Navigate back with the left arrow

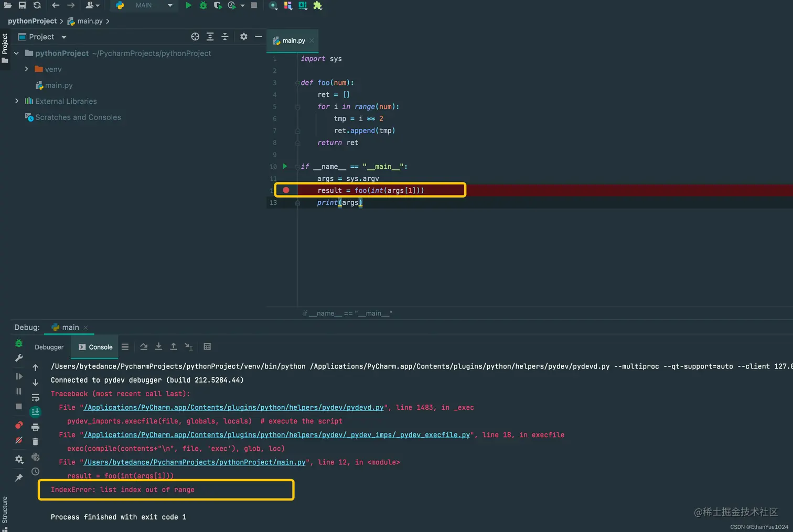56,5
